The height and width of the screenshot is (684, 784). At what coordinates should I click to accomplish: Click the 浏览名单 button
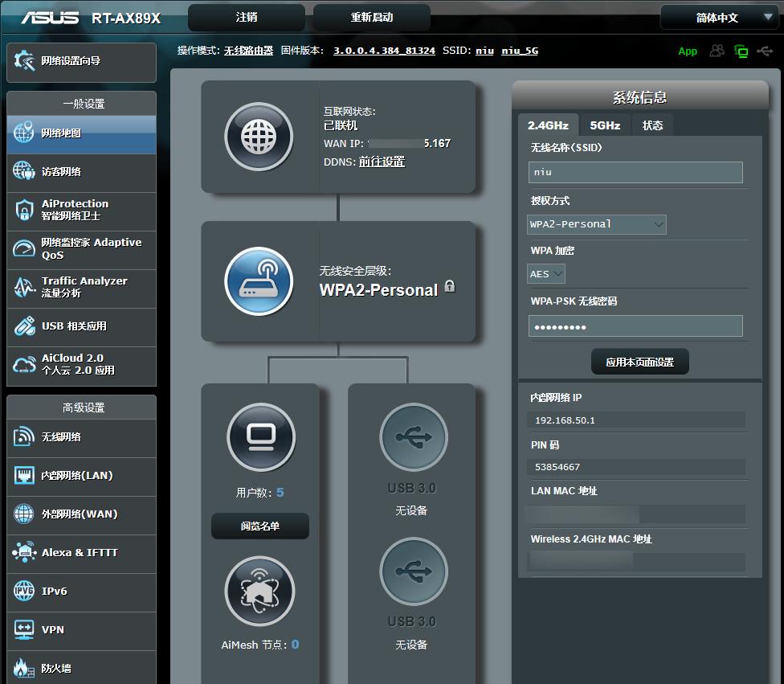tap(260, 526)
